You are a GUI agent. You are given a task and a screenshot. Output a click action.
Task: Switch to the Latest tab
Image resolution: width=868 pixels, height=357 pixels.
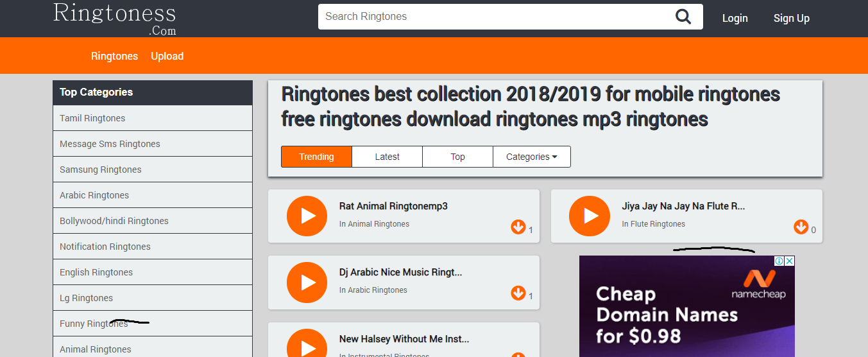pyautogui.click(x=387, y=157)
